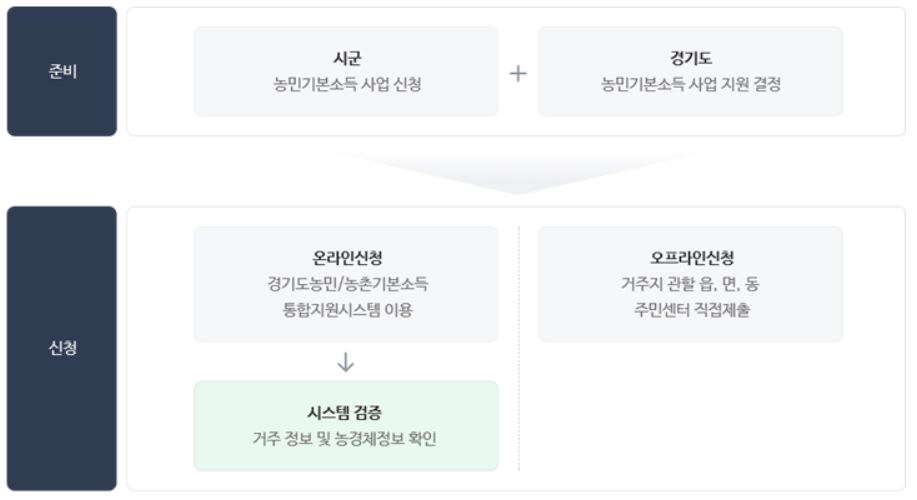Click the dotted vertical divider line
The width and height of the screenshot is (917, 500).
[x=519, y=349]
